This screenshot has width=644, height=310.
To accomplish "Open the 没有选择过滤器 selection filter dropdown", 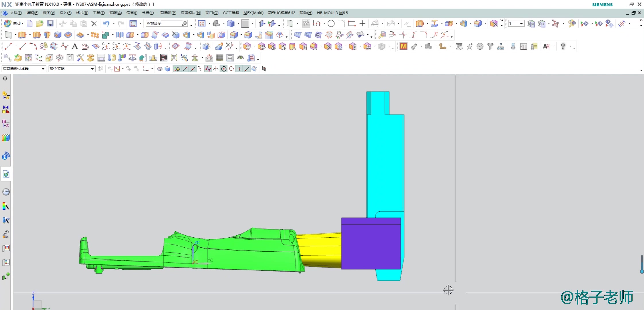I will [x=24, y=69].
